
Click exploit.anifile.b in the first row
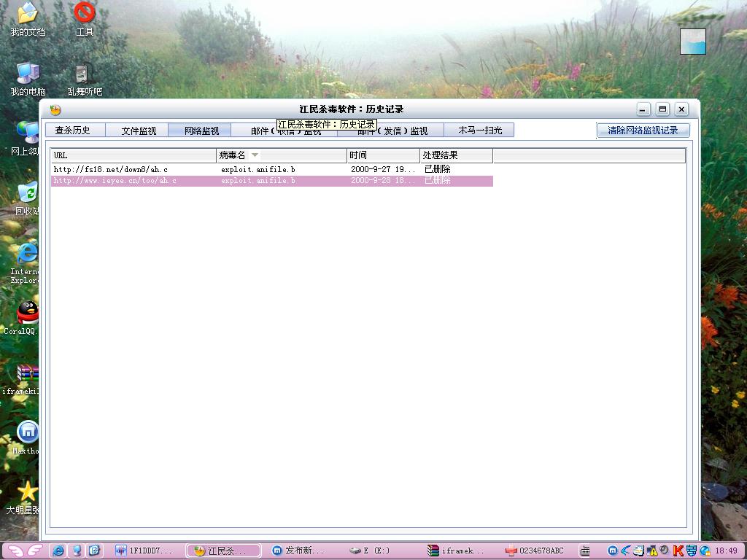[258, 169]
